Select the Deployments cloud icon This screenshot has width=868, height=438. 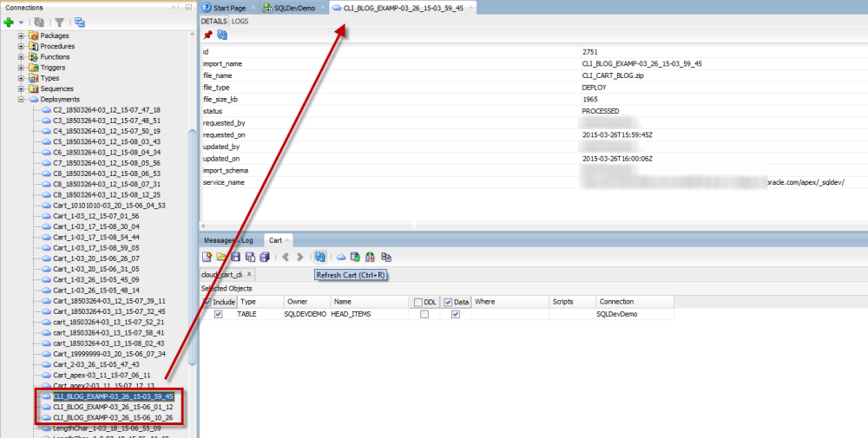33,99
